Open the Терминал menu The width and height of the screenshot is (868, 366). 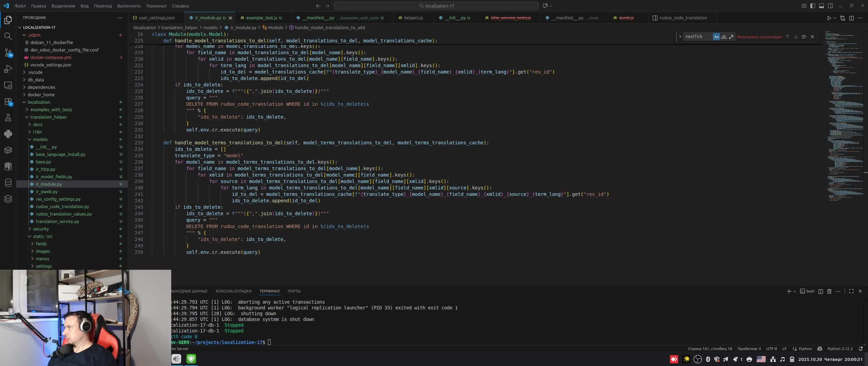156,6
